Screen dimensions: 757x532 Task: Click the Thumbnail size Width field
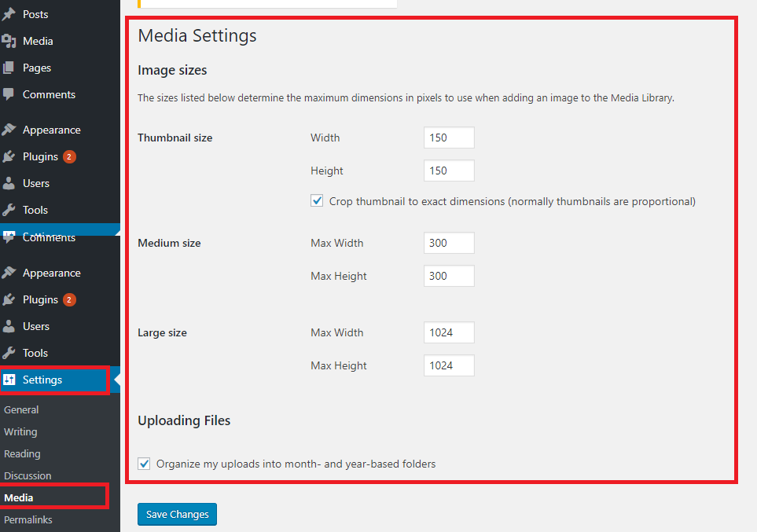449,138
